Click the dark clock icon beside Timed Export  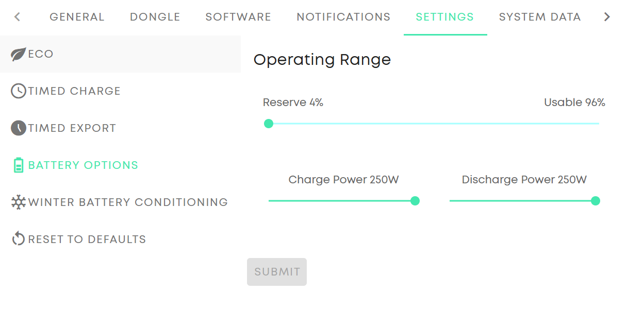[x=19, y=128]
